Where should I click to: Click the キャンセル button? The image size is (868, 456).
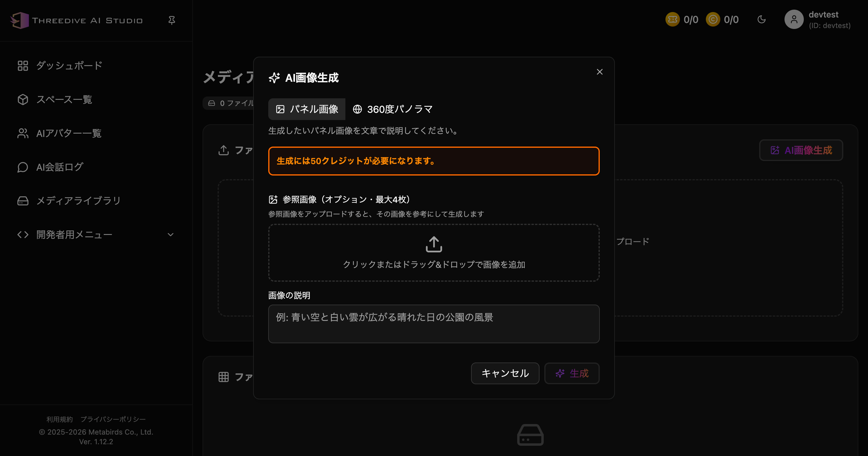click(505, 373)
